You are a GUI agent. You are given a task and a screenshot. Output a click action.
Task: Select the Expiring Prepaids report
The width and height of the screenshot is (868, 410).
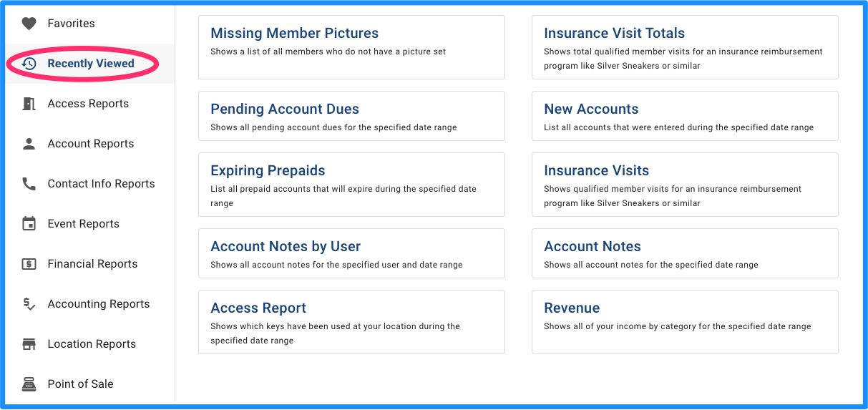pos(351,185)
